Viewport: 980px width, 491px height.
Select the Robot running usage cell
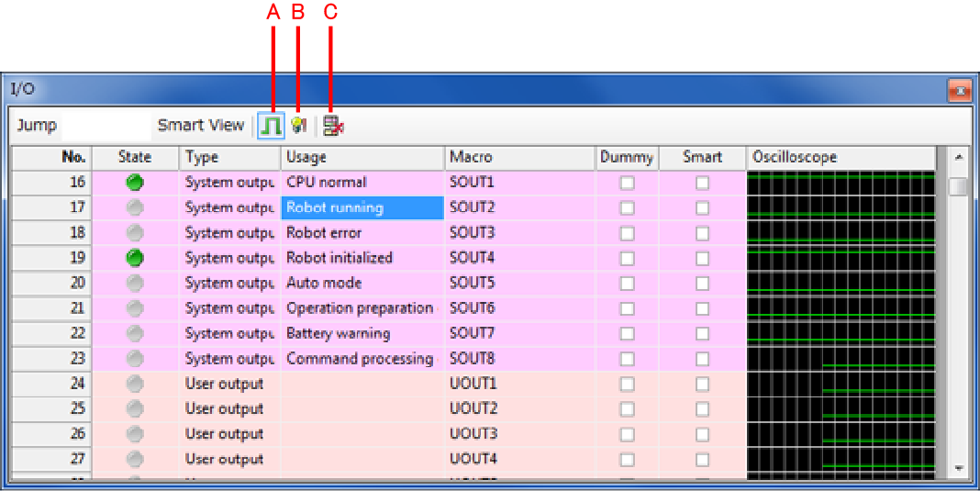pyautogui.click(x=362, y=207)
